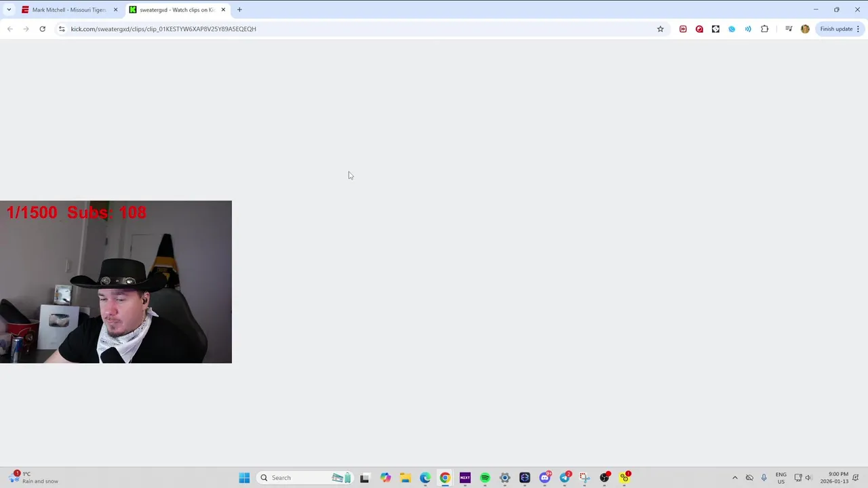Image resolution: width=868 pixels, height=488 pixels.
Task: Show hidden system tray icons
Action: click(734, 478)
